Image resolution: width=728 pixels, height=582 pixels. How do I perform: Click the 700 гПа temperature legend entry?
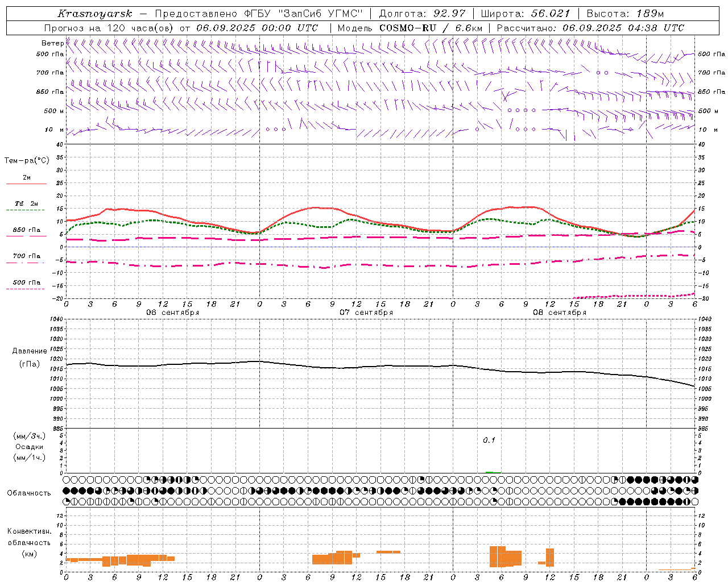[26, 256]
